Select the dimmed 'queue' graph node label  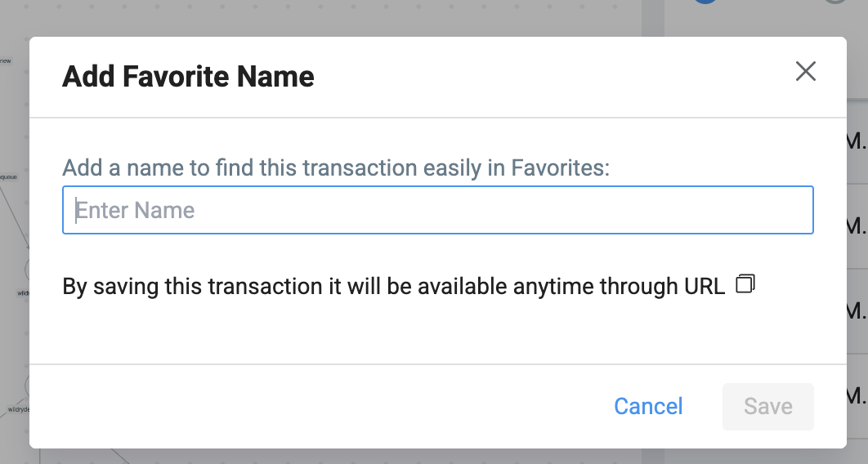[9, 177]
